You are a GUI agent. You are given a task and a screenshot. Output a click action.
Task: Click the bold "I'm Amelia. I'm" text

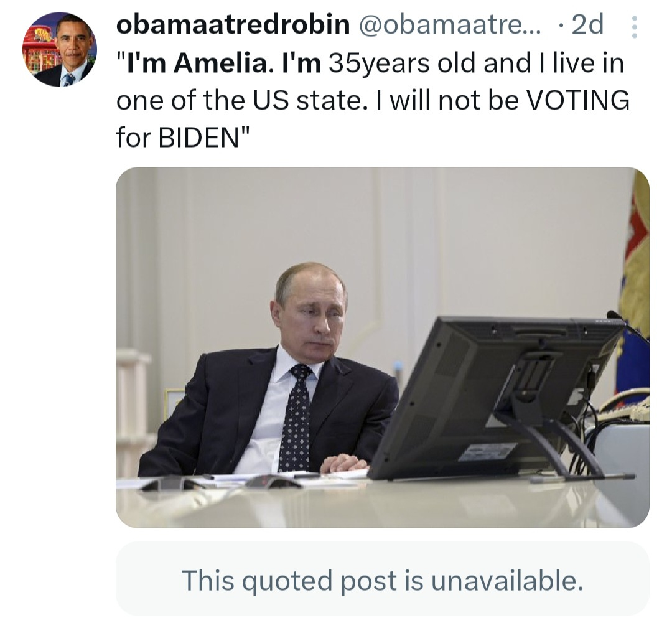218,63
